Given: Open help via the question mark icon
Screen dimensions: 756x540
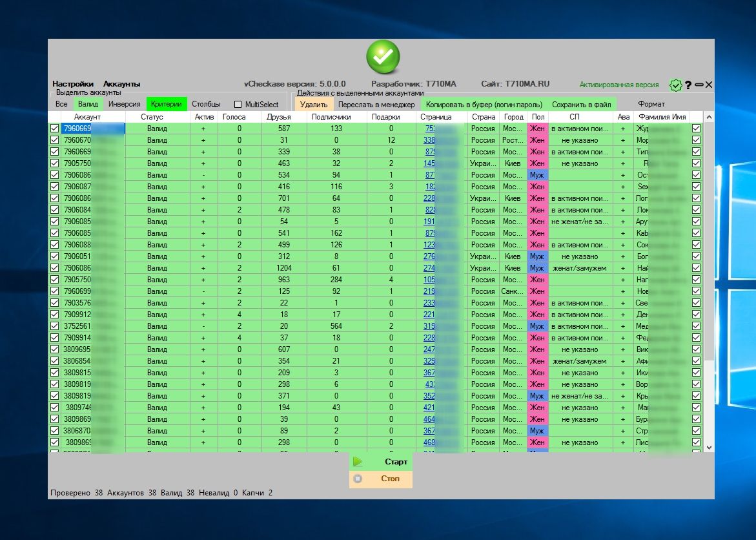Looking at the screenshot, I should pyautogui.click(x=688, y=85).
